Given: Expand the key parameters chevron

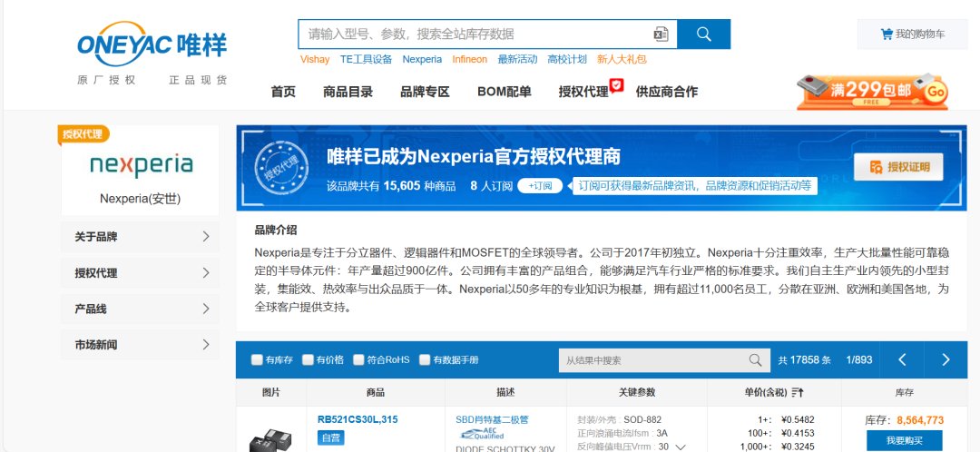Looking at the screenshot, I should pos(681,447).
